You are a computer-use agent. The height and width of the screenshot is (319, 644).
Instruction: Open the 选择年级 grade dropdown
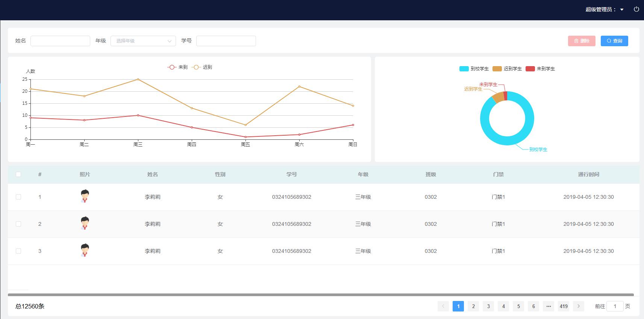pyautogui.click(x=143, y=41)
